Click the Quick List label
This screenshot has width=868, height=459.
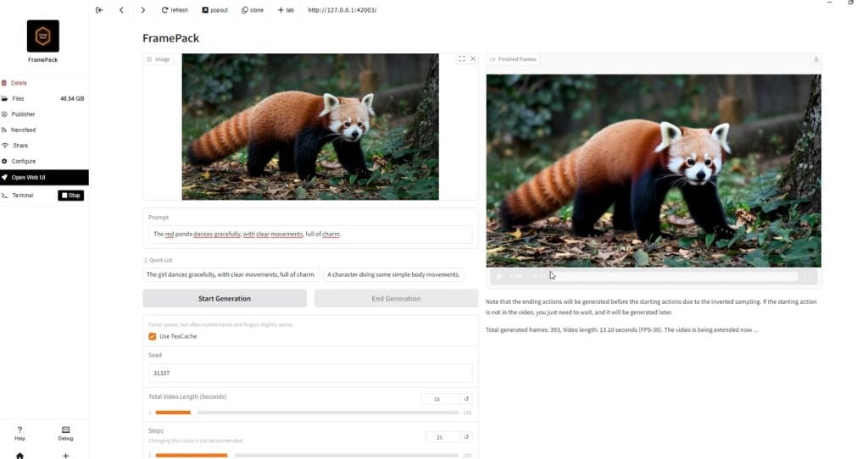point(159,260)
